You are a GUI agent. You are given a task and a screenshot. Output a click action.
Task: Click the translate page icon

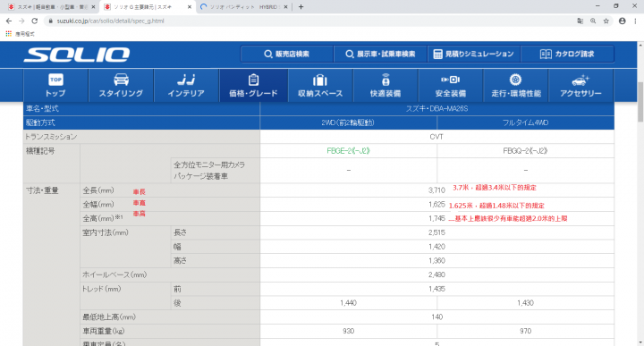coord(580,21)
